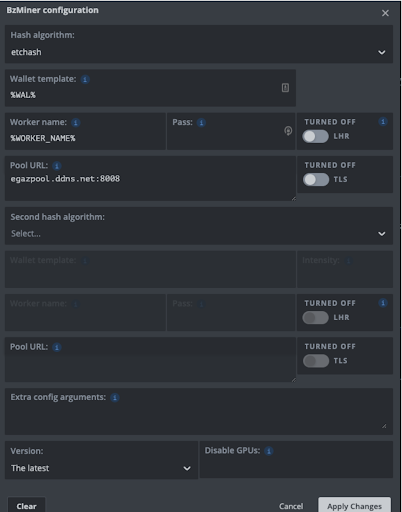Click the Pool URL field with egazpool address
This screenshot has width=402, height=512.
coord(150,179)
